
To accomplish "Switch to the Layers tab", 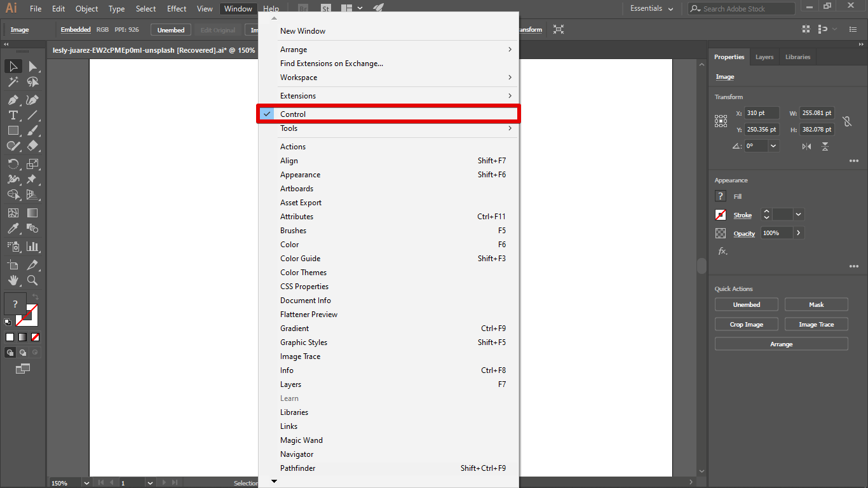I will pos(764,57).
